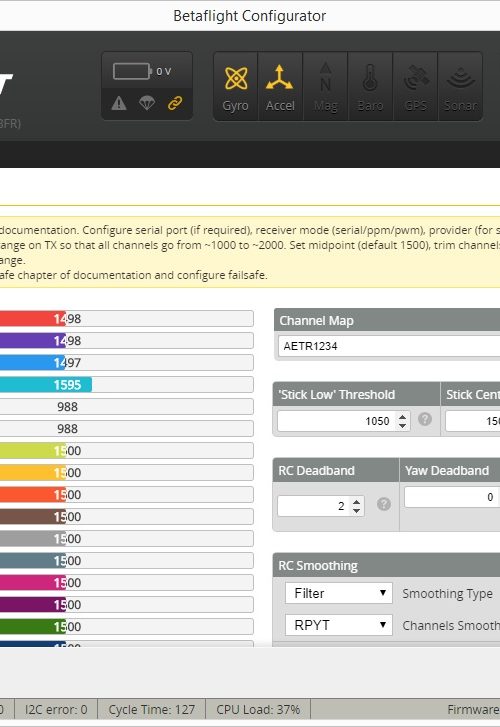The width and height of the screenshot is (500, 727).
Task: Decrease RC Deadband with down arrow
Action: coord(356,510)
